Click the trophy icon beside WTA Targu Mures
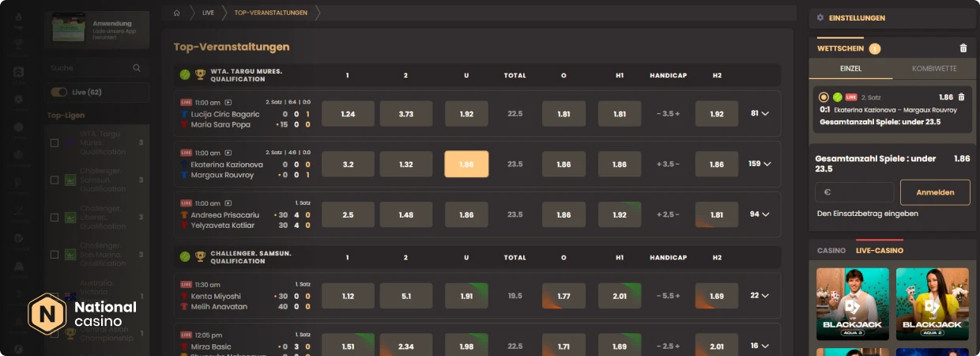 [201, 75]
